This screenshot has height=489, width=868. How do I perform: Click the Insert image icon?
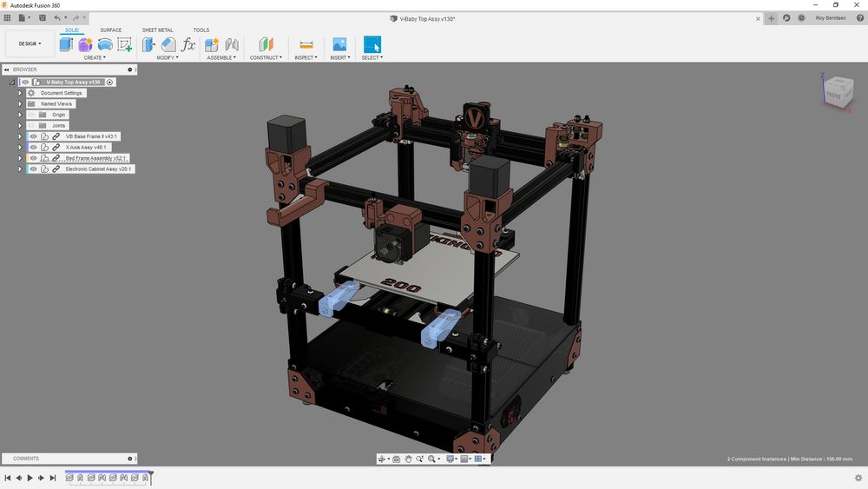click(x=339, y=44)
